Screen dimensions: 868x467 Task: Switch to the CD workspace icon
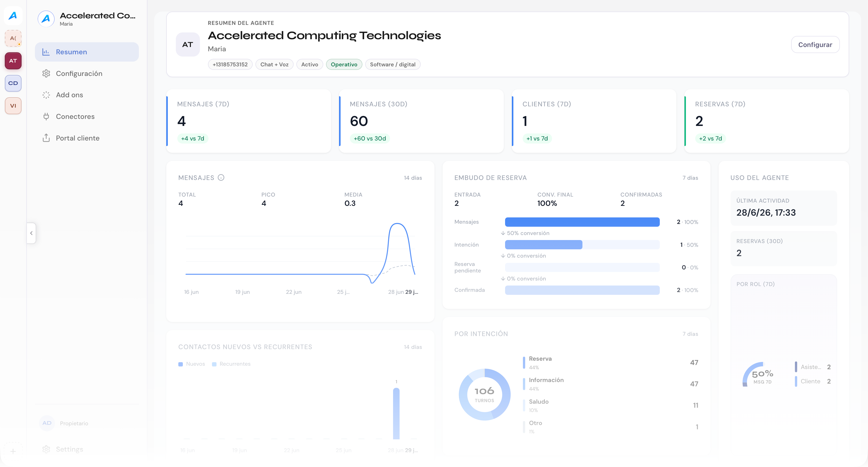coord(13,83)
